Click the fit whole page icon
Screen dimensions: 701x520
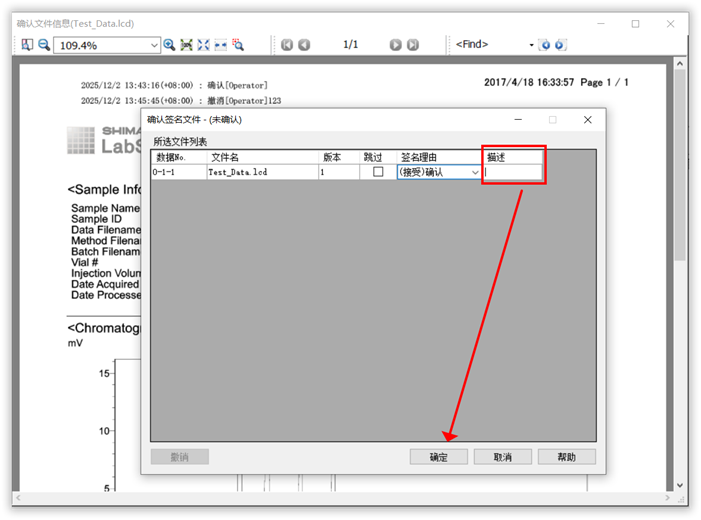[x=203, y=45]
